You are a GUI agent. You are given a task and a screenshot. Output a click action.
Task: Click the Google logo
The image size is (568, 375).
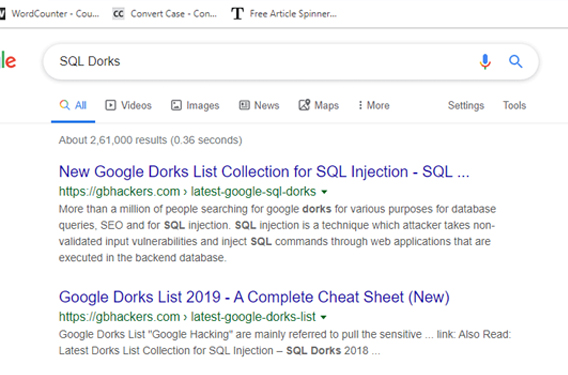[x=8, y=61]
